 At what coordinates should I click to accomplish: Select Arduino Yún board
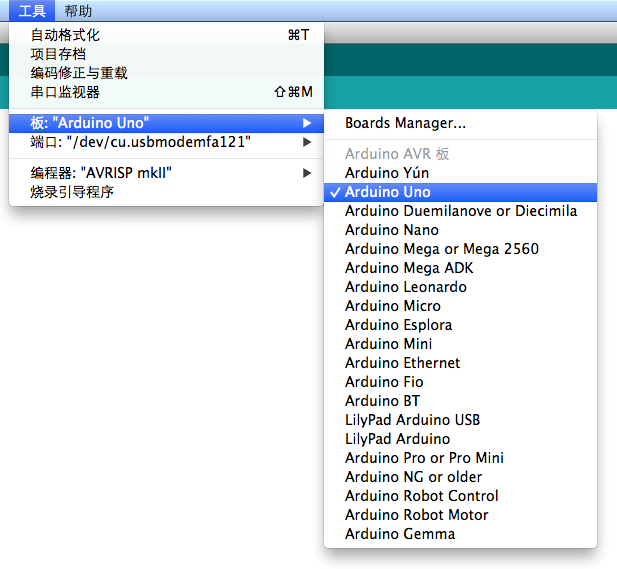tap(387, 173)
